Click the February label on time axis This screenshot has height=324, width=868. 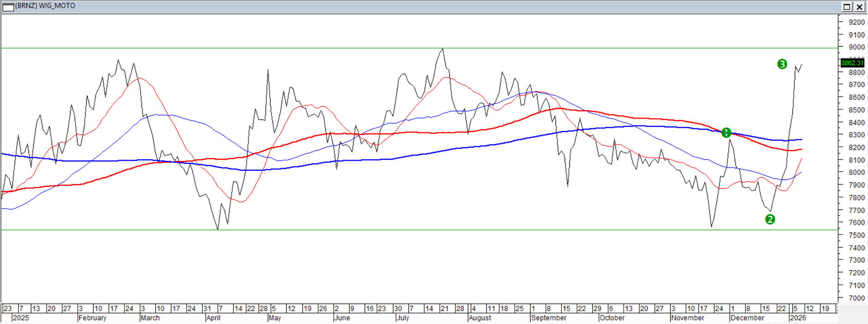coord(92,318)
